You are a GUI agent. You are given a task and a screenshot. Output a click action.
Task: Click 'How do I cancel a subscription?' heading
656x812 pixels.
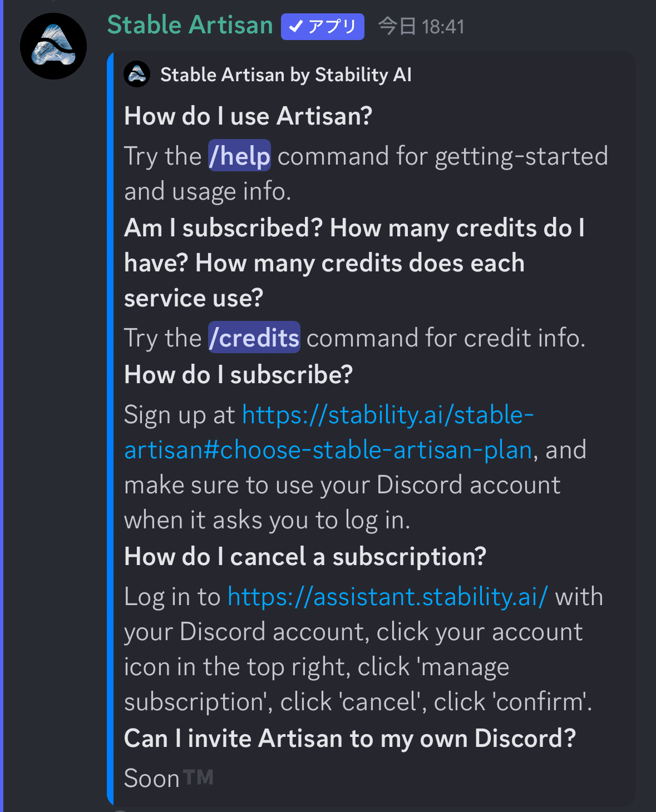coord(305,557)
